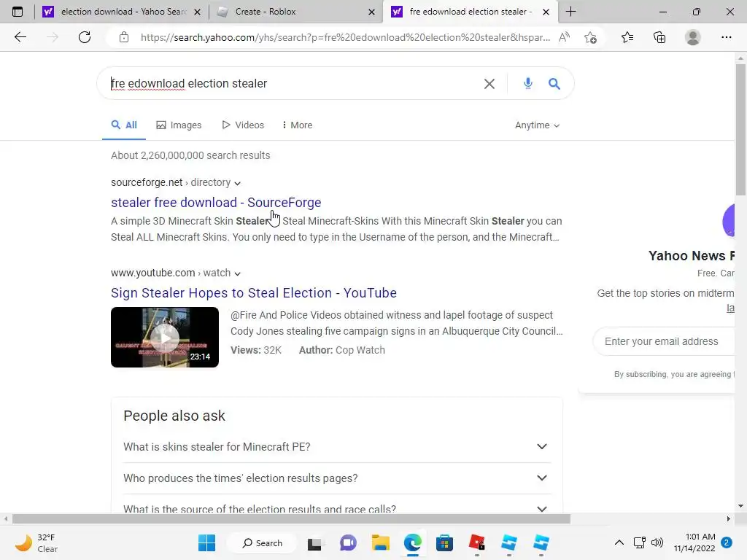
Task: Open the More search options menu
Action: 298,125
